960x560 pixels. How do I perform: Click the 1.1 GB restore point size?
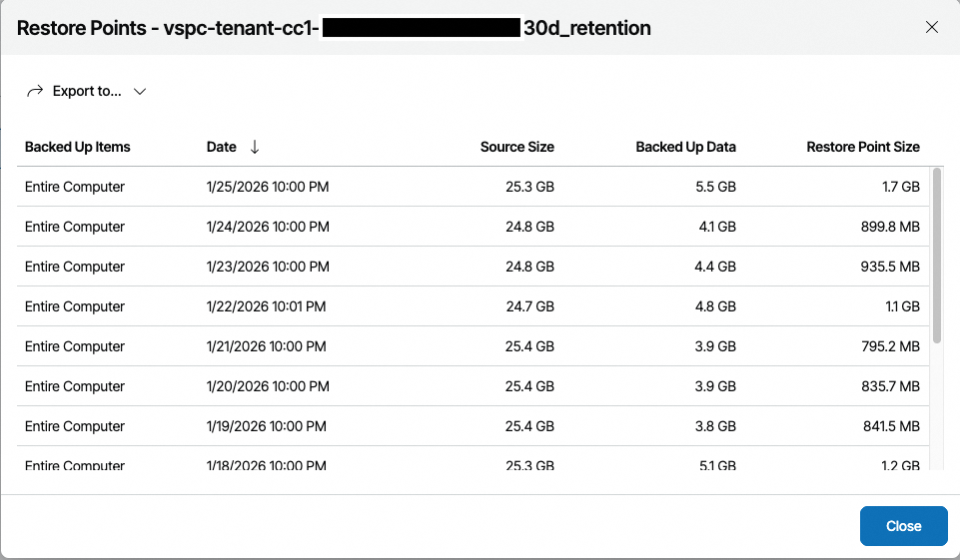click(903, 306)
